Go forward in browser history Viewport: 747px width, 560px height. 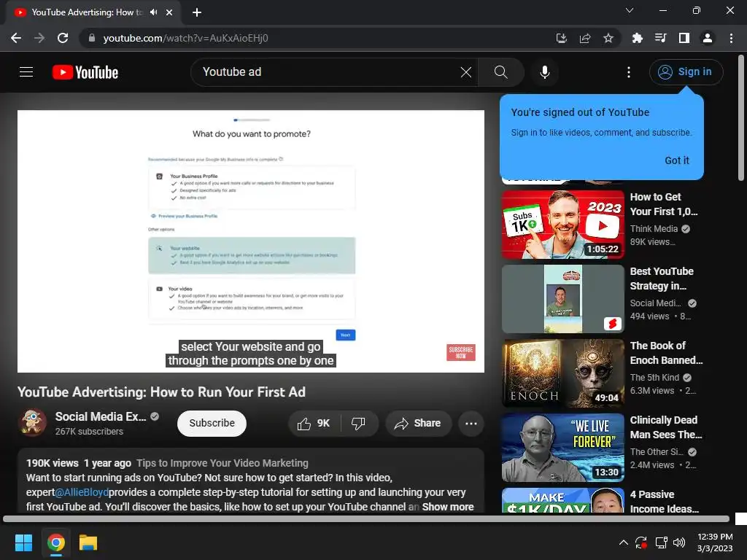click(x=39, y=38)
